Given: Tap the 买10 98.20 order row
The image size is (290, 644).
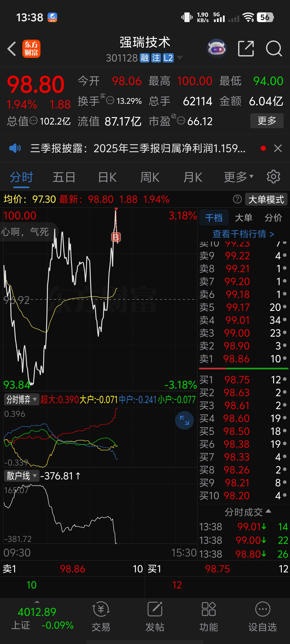Looking at the screenshot, I should click(243, 495).
